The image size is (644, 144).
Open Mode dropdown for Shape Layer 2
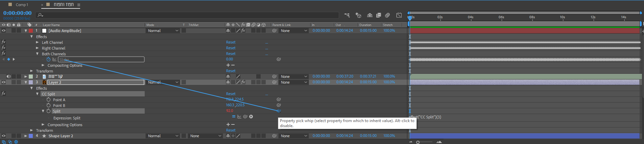tap(163, 136)
